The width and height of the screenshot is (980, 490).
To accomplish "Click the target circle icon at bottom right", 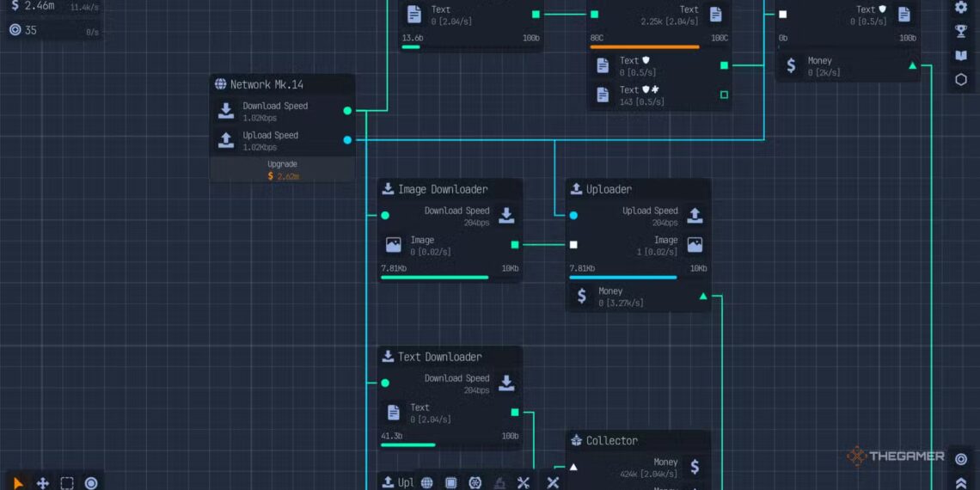I will point(961,459).
